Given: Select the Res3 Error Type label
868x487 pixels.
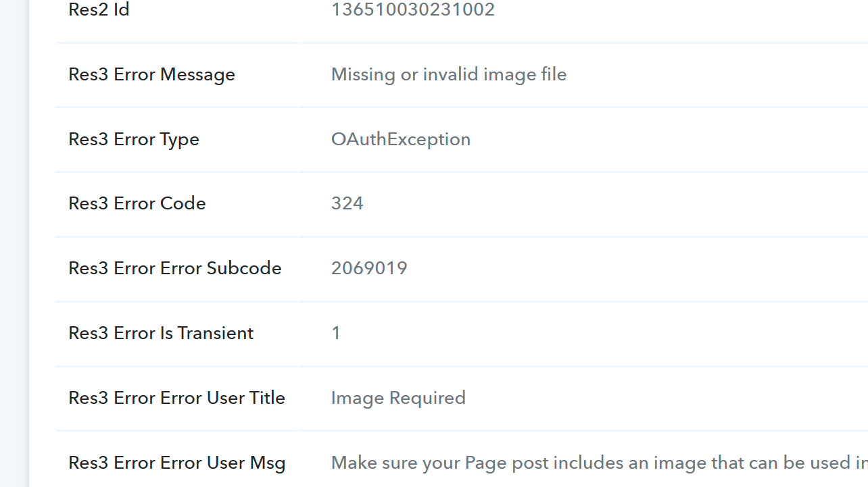Looking at the screenshot, I should pyautogui.click(x=134, y=139).
